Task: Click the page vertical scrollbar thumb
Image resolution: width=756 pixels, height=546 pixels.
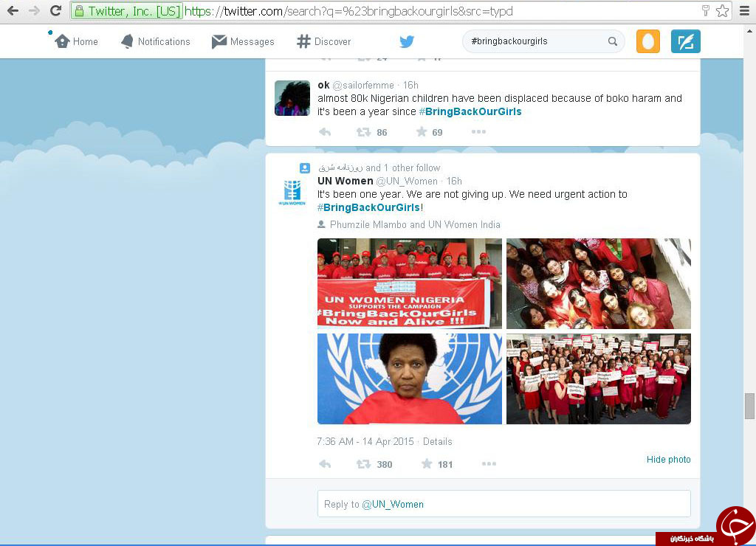Action: (x=749, y=407)
